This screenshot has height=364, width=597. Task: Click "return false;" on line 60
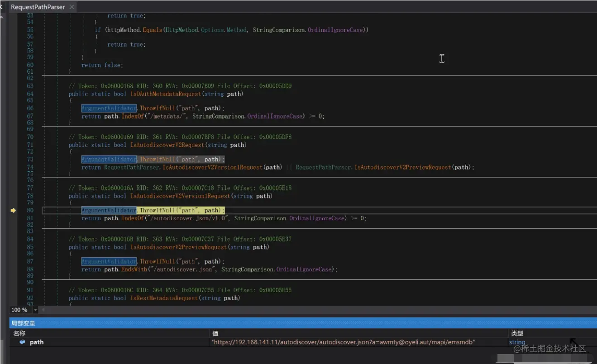[x=102, y=66]
